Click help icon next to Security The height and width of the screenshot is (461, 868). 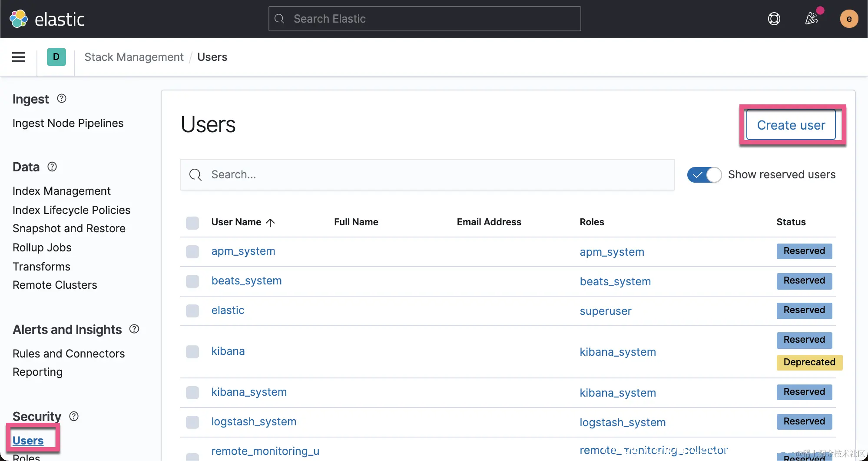point(74,416)
